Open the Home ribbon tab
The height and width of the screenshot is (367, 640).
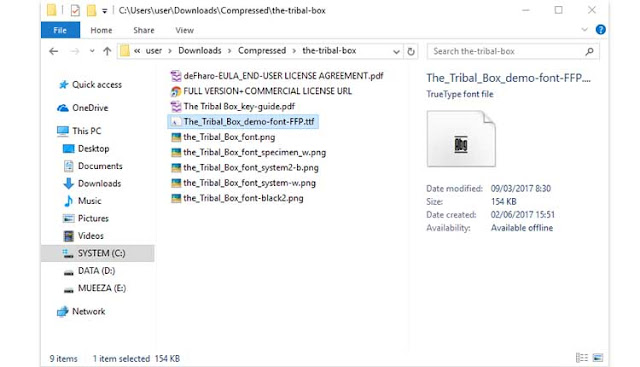pos(101,30)
